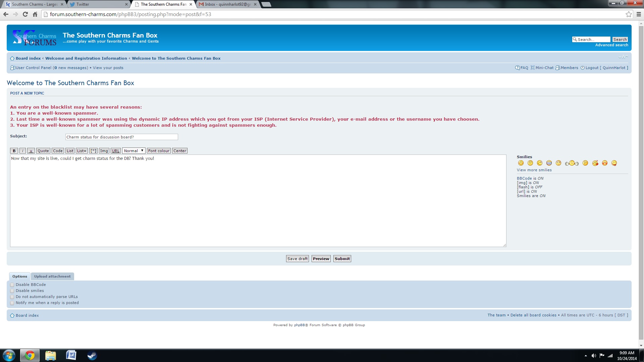Enable Notify me when a reply is posted
This screenshot has width=644, height=362.
[12, 303]
